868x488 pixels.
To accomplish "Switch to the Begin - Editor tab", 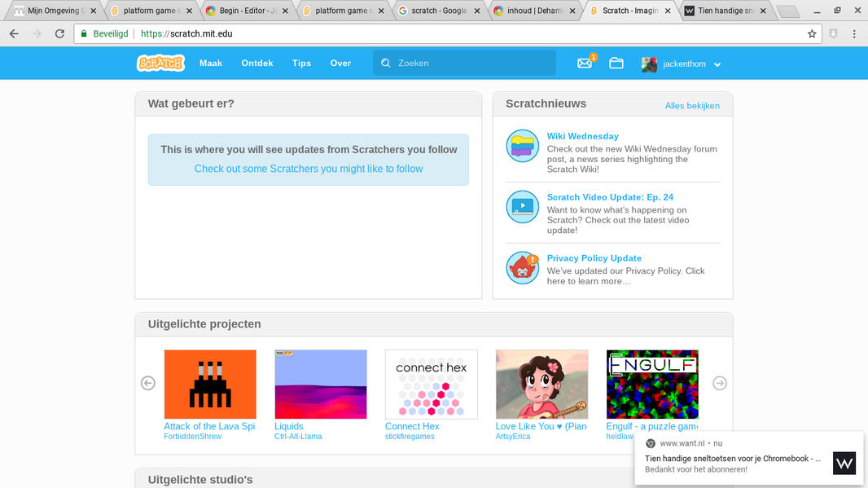I will pyautogui.click(x=248, y=11).
